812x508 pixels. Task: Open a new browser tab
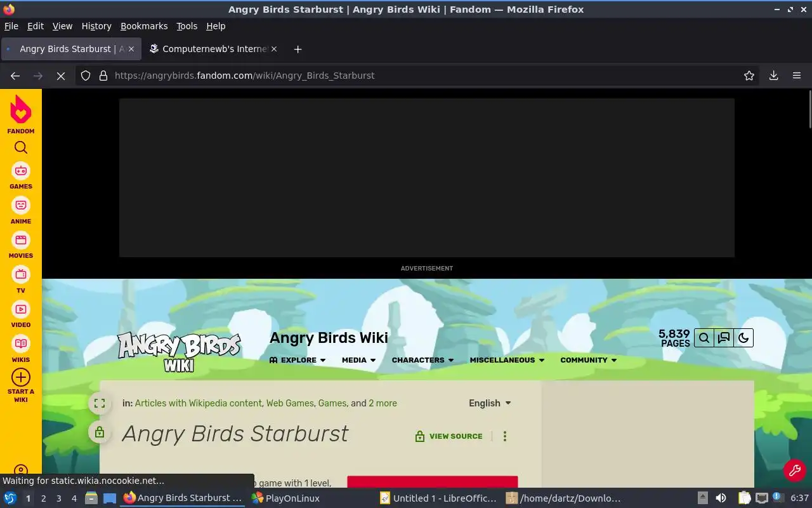[x=298, y=49]
